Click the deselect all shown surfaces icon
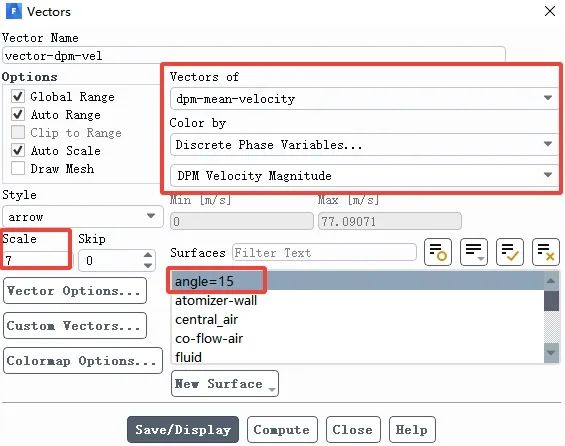 (x=546, y=252)
